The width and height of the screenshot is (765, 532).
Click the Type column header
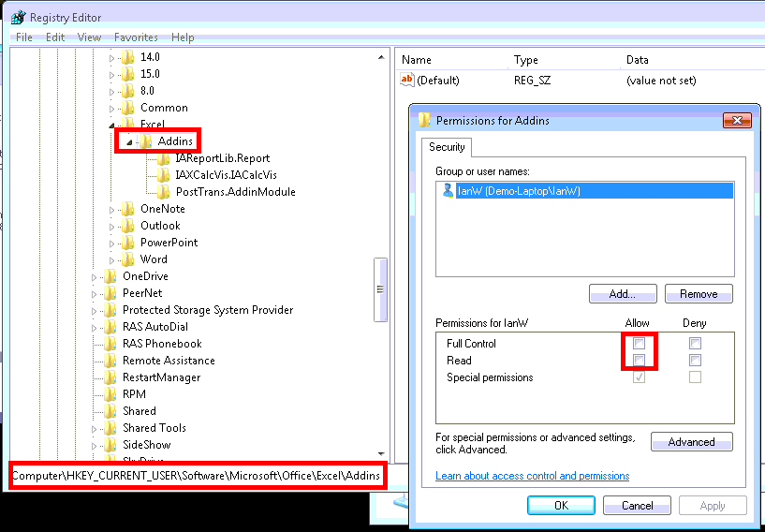point(526,60)
